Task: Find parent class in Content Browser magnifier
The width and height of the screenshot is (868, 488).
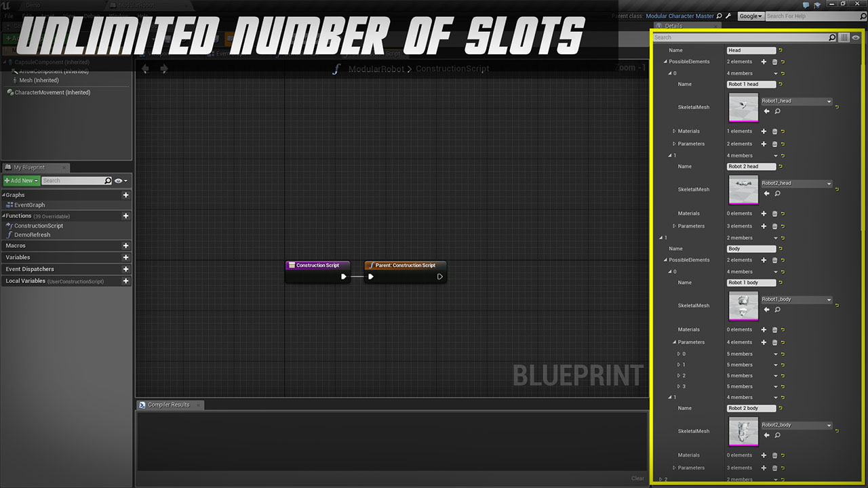Action: coord(720,16)
